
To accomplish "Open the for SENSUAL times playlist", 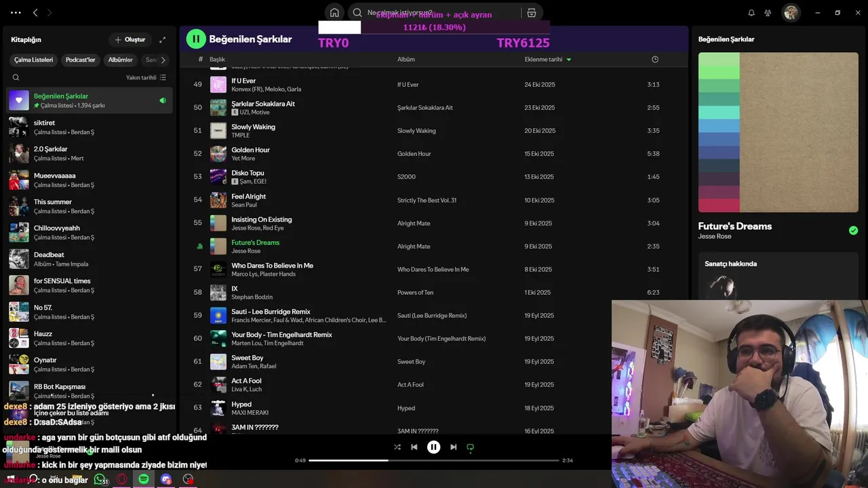I will click(89, 285).
